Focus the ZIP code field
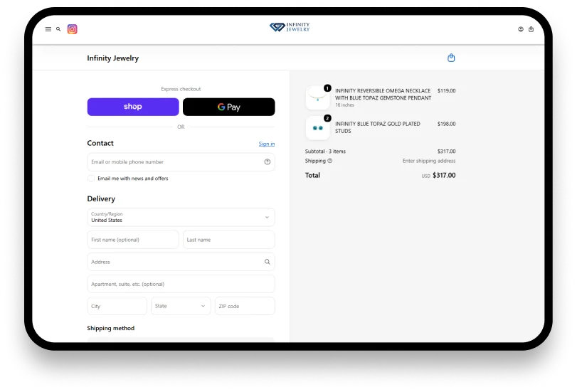Viewport: 577px width, 392px height. tap(245, 306)
